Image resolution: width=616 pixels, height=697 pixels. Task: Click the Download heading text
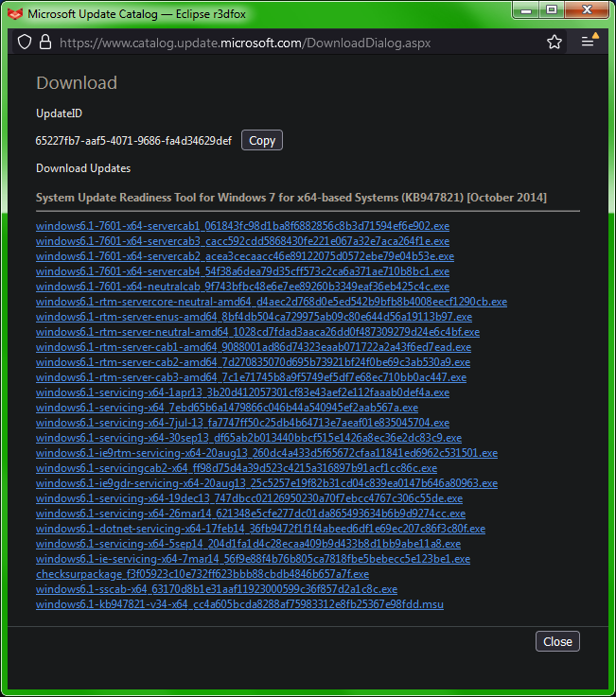(x=77, y=82)
